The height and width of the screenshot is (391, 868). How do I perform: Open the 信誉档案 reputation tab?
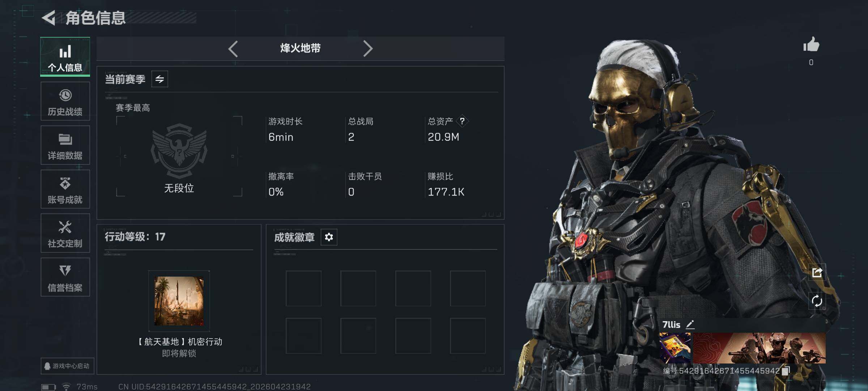click(65, 277)
